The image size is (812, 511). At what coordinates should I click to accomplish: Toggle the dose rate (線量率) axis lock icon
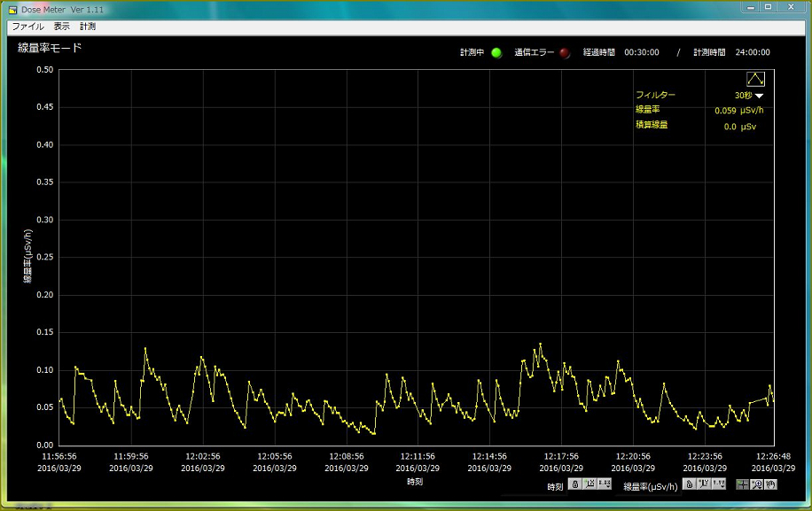689,484
